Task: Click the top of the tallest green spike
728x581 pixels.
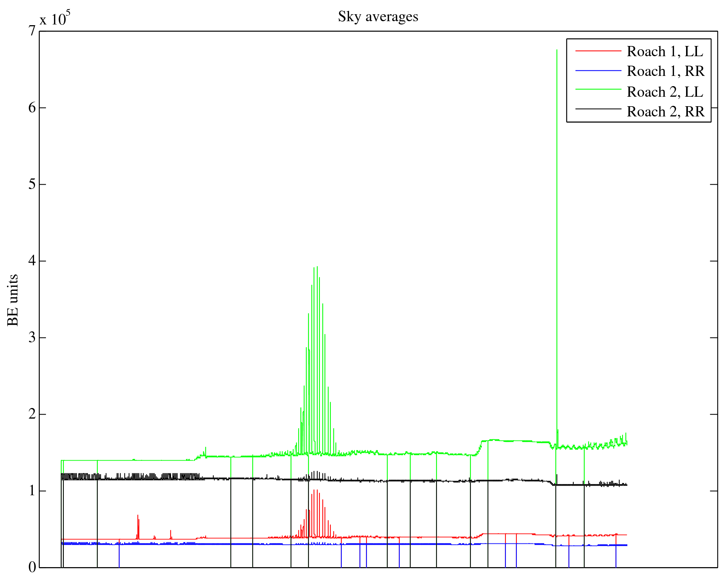Action: (557, 50)
